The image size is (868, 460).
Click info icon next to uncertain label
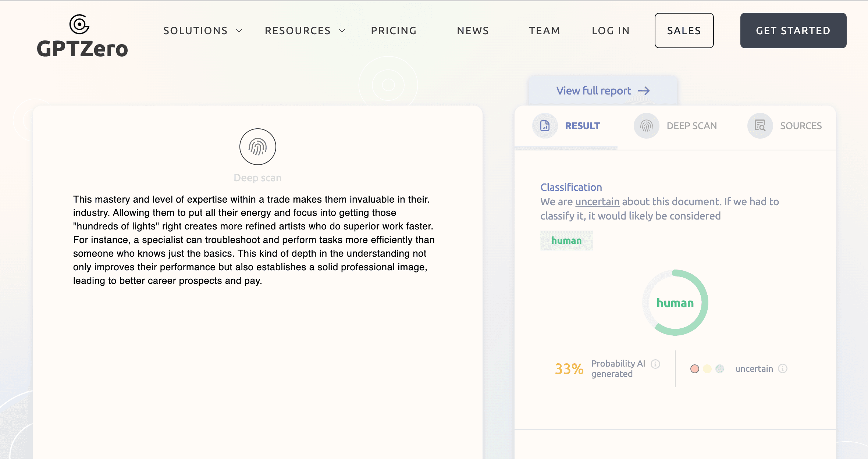pos(783,368)
